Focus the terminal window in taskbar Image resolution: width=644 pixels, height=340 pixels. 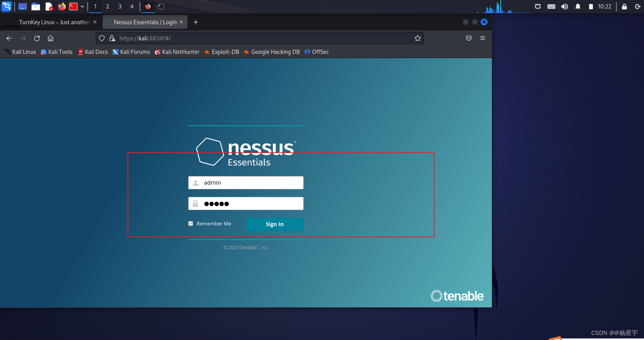pos(161,7)
